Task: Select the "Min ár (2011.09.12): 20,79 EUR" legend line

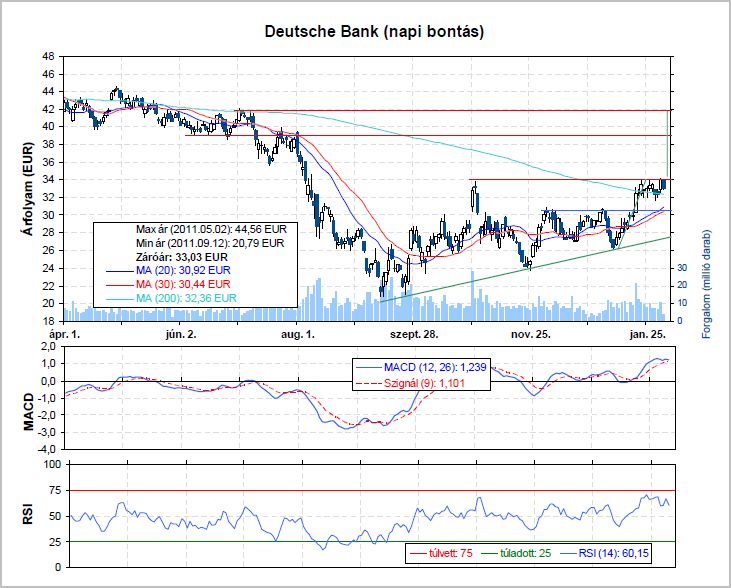Action: tap(210, 243)
